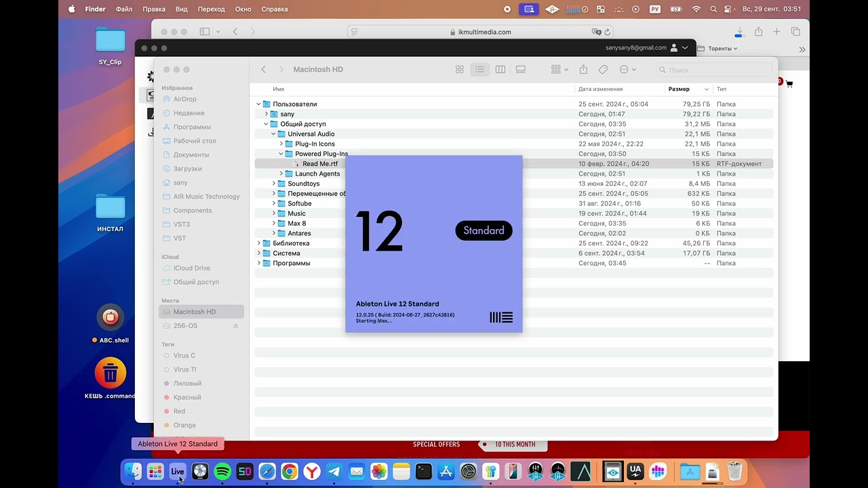Sort the list by Размер column
The width and height of the screenshot is (868, 488).
click(x=688, y=89)
